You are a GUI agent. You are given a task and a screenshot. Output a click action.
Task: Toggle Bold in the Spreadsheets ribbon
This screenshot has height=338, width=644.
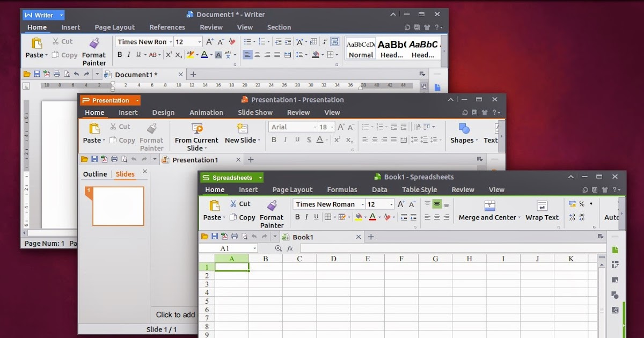tap(297, 217)
